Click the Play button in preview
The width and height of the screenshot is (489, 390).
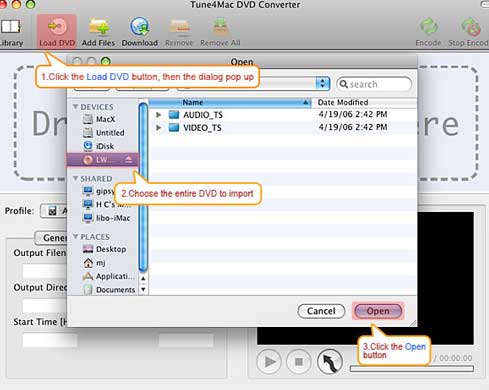tap(269, 362)
